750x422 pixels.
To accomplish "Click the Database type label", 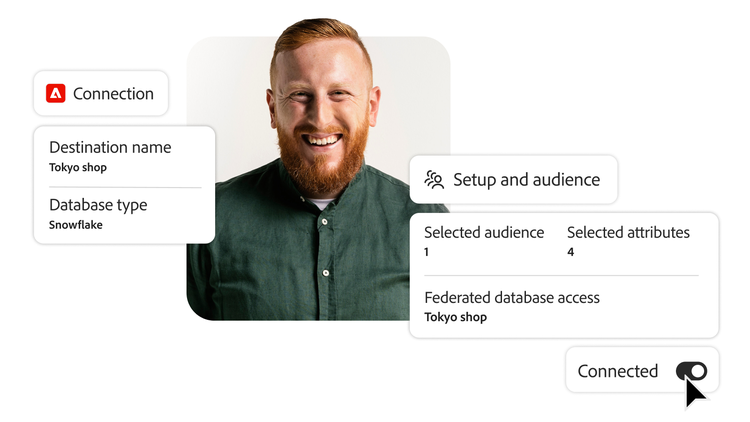I will [98, 205].
